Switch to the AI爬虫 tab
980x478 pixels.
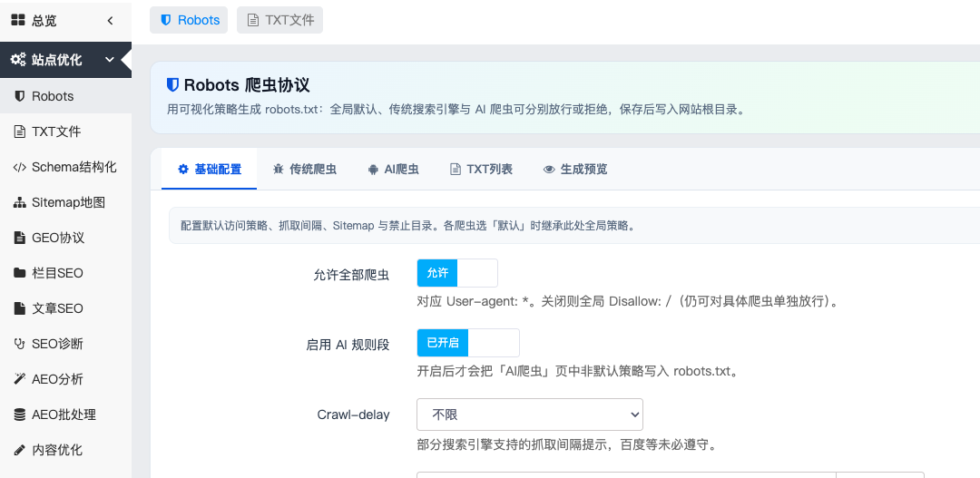click(x=393, y=169)
